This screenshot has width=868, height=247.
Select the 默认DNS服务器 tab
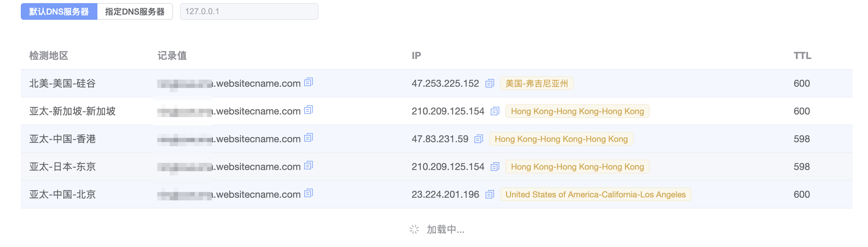(x=59, y=11)
